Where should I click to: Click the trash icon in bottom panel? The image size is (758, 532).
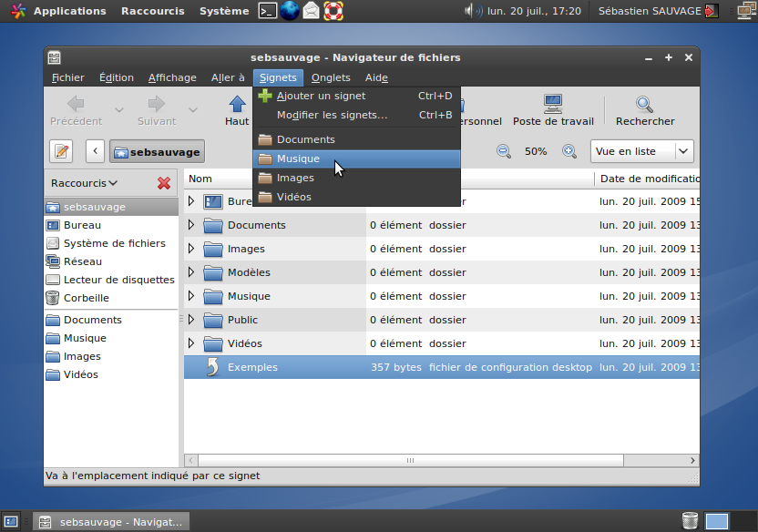click(690, 521)
